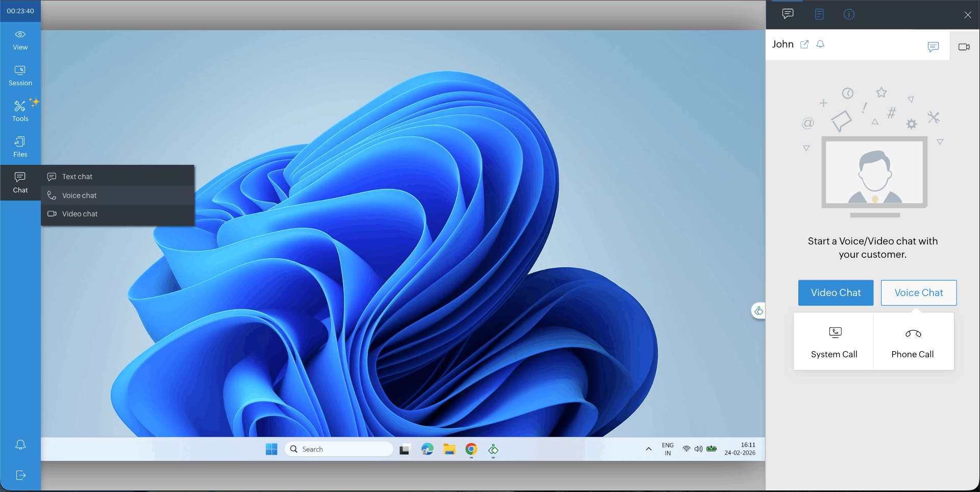Select Voice chat from Chat menu
980x492 pixels.
[79, 195]
